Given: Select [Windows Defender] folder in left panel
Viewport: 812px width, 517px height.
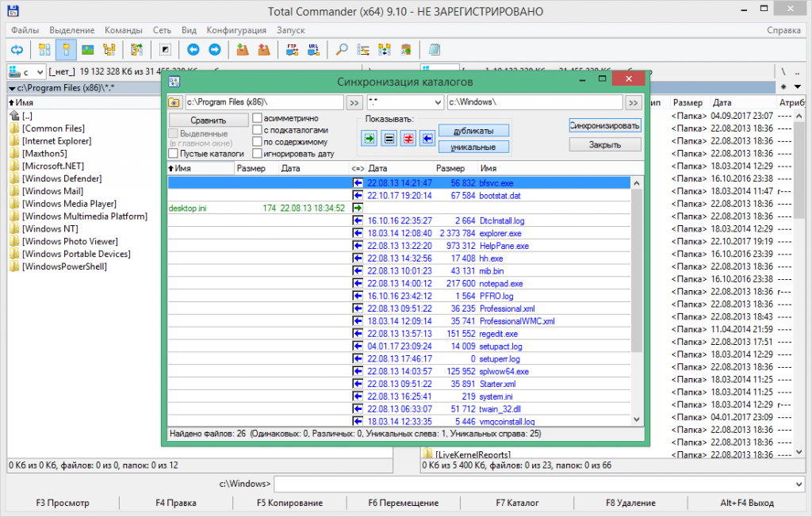Looking at the screenshot, I should click(62, 178).
